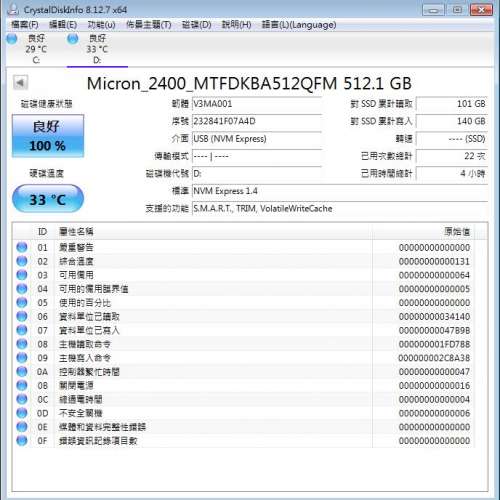Click the power on hours field 4 小時

[452, 173]
